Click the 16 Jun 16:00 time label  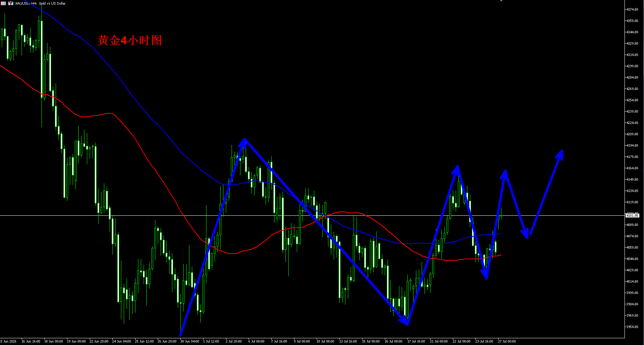31,341
